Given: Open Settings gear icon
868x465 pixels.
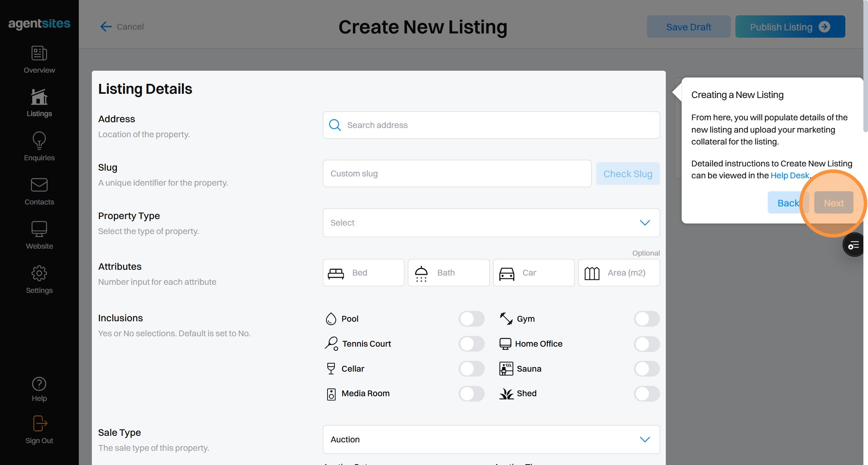Looking at the screenshot, I should [39, 273].
